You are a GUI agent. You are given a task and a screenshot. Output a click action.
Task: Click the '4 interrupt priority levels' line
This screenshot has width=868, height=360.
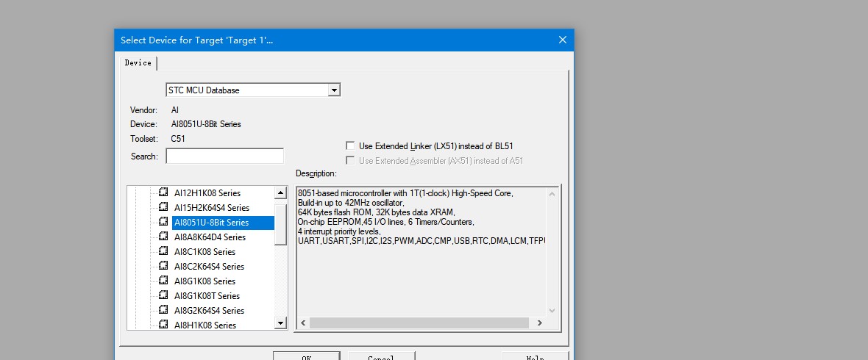(x=339, y=231)
